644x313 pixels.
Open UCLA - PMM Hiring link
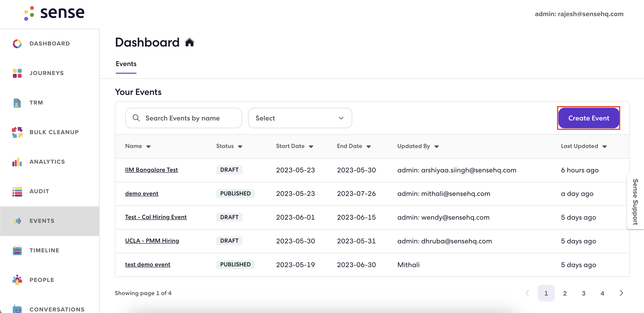click(152, 241)
